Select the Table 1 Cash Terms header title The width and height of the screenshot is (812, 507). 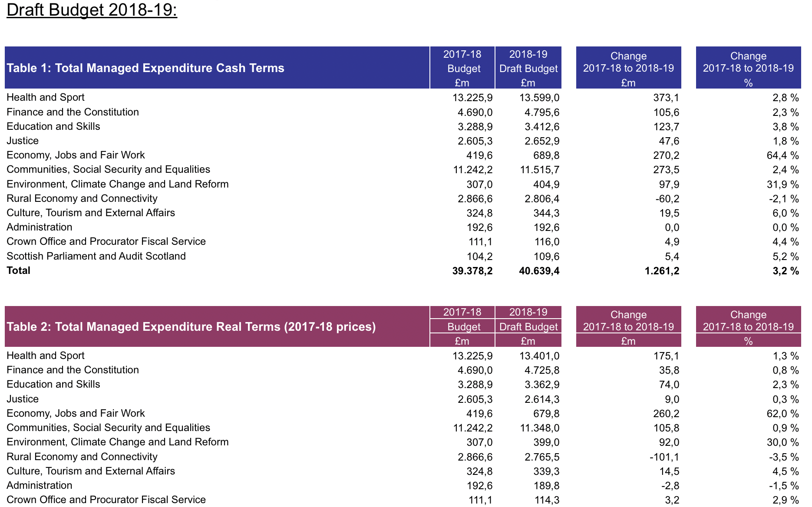[x=145, y=68]
